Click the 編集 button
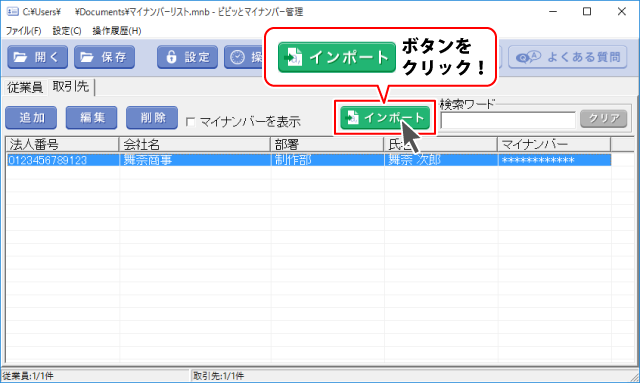 tap(91, 118)
